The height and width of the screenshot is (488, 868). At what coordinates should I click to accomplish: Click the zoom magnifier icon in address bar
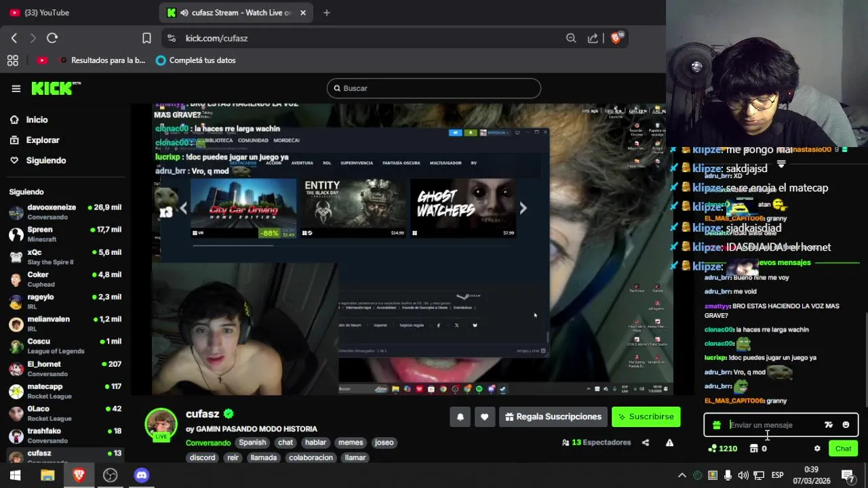click(571, 38)
